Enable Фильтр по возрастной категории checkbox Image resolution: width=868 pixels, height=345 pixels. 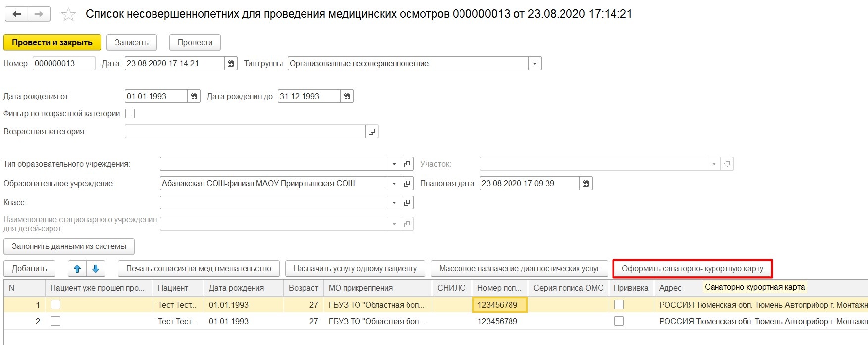coord(130,114)
